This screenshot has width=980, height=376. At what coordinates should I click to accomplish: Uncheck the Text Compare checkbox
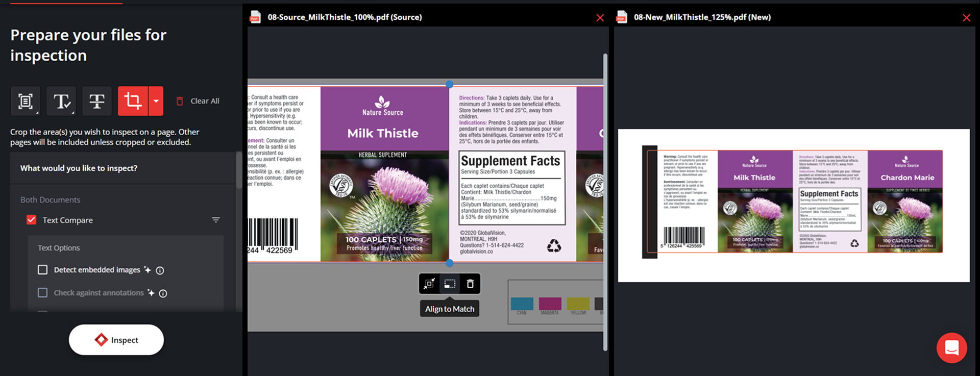tap(32, 220)
